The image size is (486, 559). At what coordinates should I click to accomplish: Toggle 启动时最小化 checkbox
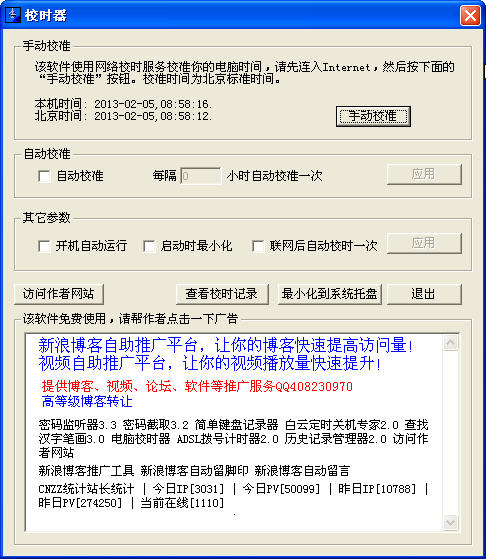[x=149, y=246]
